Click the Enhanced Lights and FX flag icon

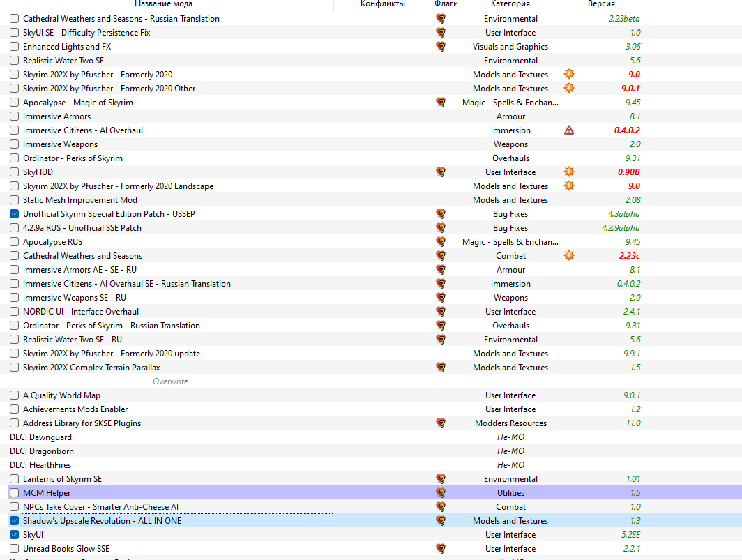[441, 47]
